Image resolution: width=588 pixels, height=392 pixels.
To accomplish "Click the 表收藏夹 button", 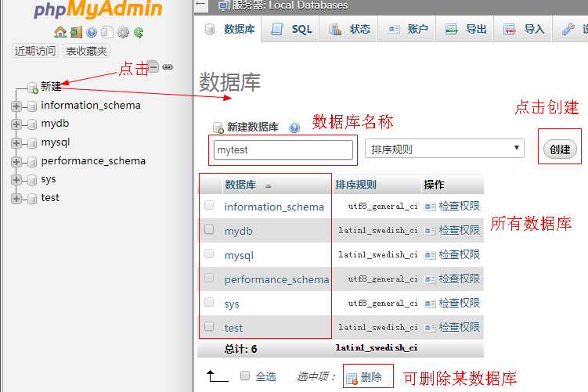I will pos(86,51).
